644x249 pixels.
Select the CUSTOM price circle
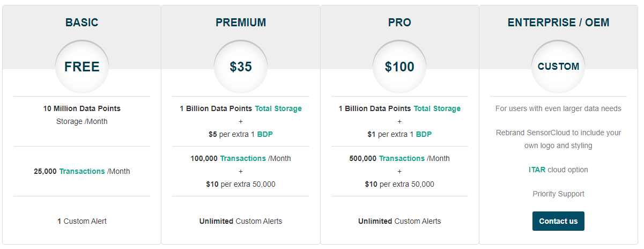(x=558, y=67)
